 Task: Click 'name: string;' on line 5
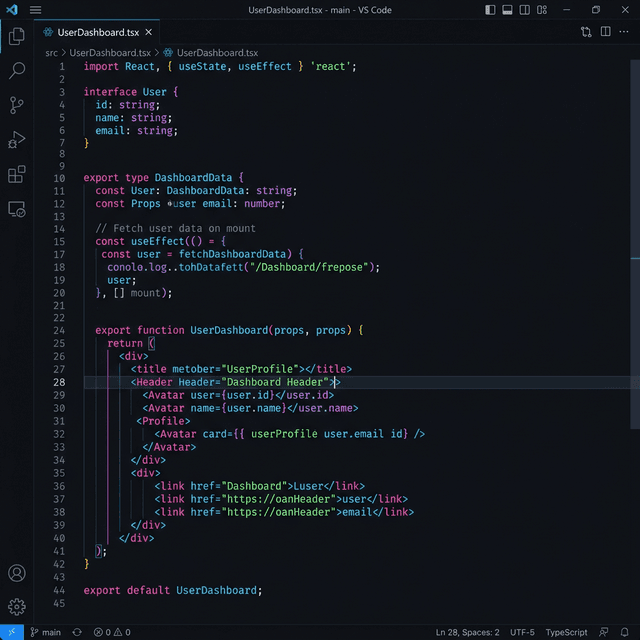pyautogui.click(x=133, y=118)
